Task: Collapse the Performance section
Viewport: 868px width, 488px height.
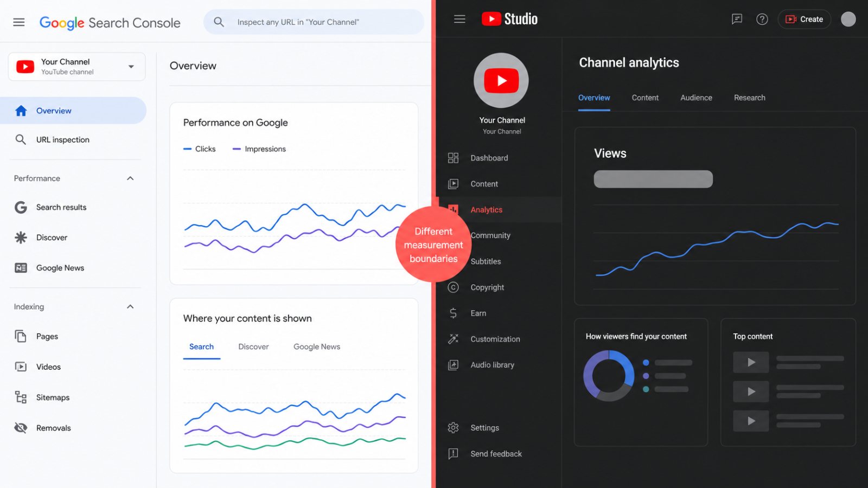Action: click(130, 178)
